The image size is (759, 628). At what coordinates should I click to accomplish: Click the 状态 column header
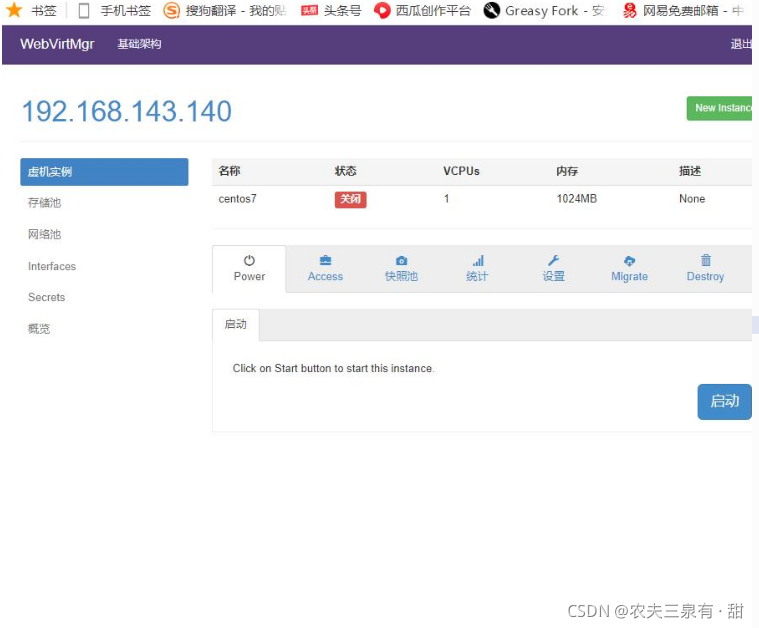coord(346,171)
